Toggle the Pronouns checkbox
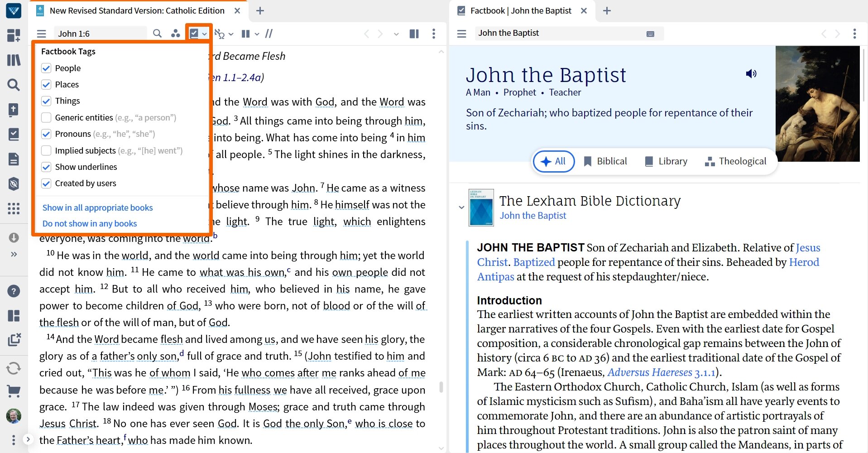This screenshot has height=453, width=868. (x=46, y=134)
